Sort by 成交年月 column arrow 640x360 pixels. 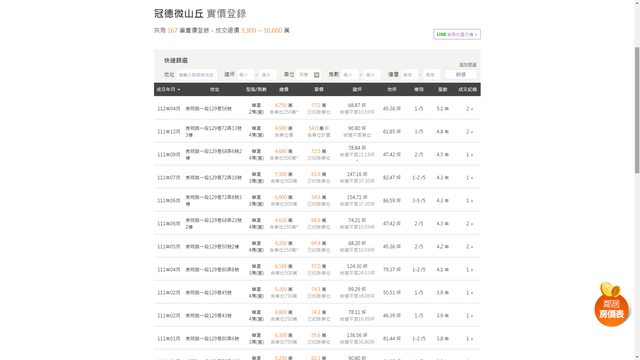click(x=179, y=89)
